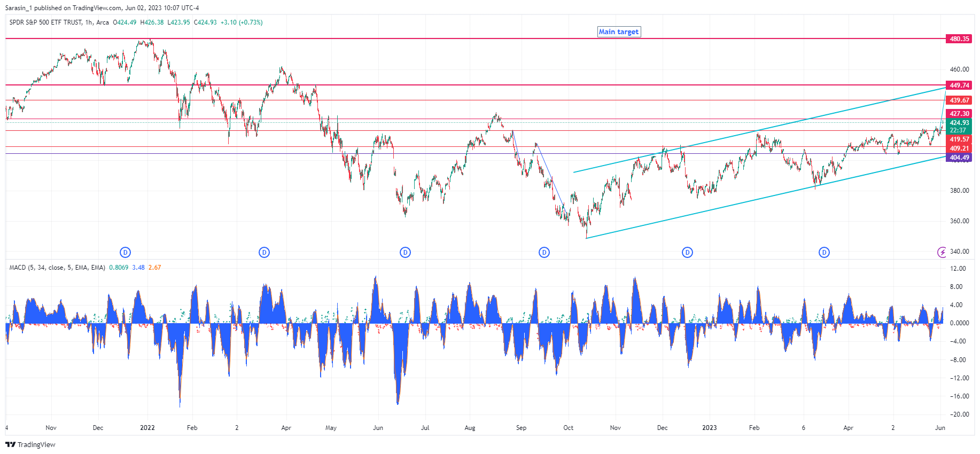Click the 380.00 price axis value
Image resolution: width=980 pixels, height=454 pixels.
[x=959, y=191]
